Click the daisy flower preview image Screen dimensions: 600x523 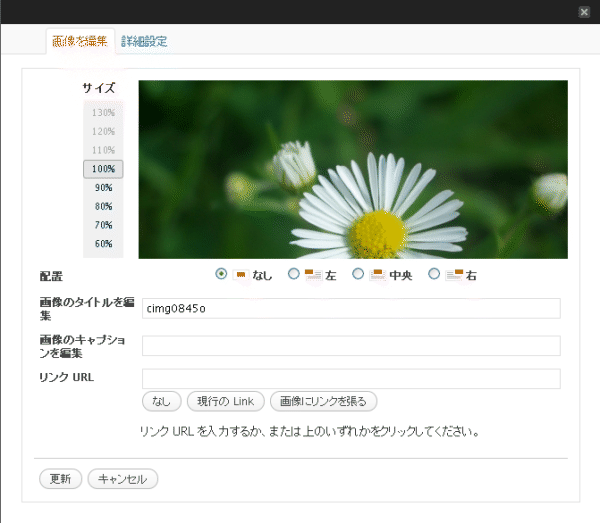tap(353, 169)
